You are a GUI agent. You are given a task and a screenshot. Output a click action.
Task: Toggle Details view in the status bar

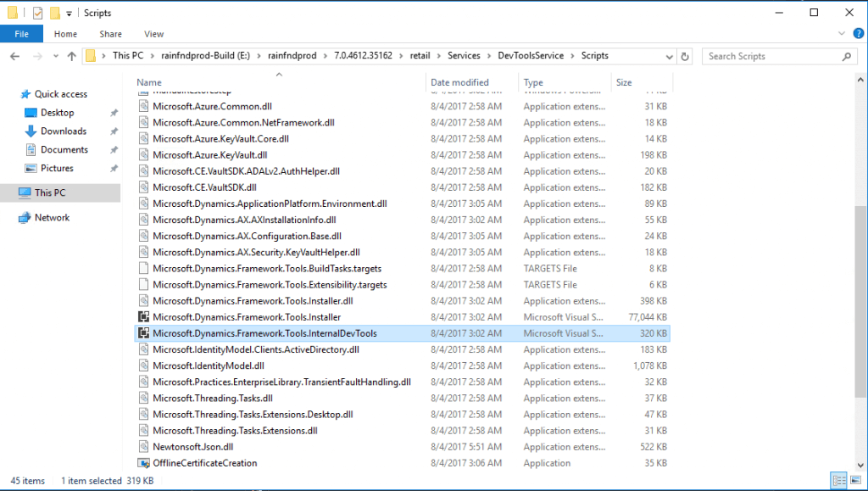click(839, 480)
